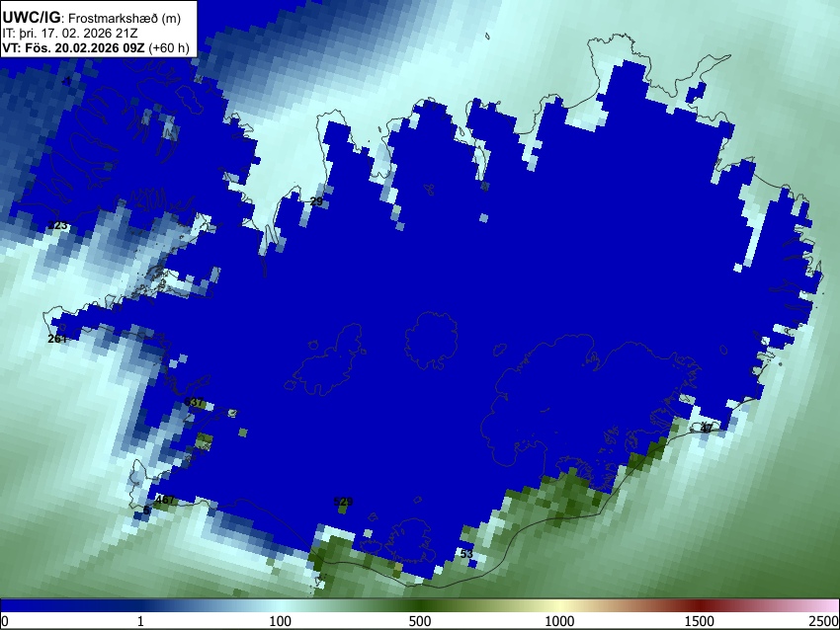Click the map value '29' on north coast

(316, 201)
